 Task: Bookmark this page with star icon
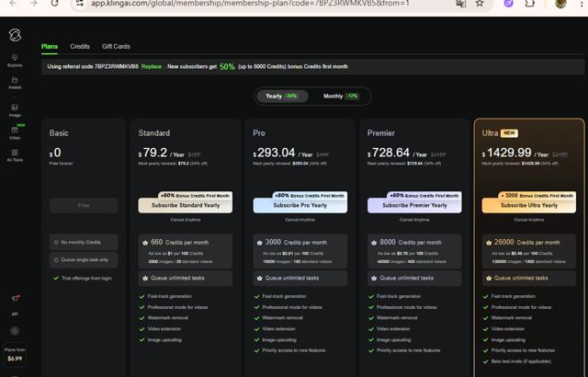tap(480, 4)
